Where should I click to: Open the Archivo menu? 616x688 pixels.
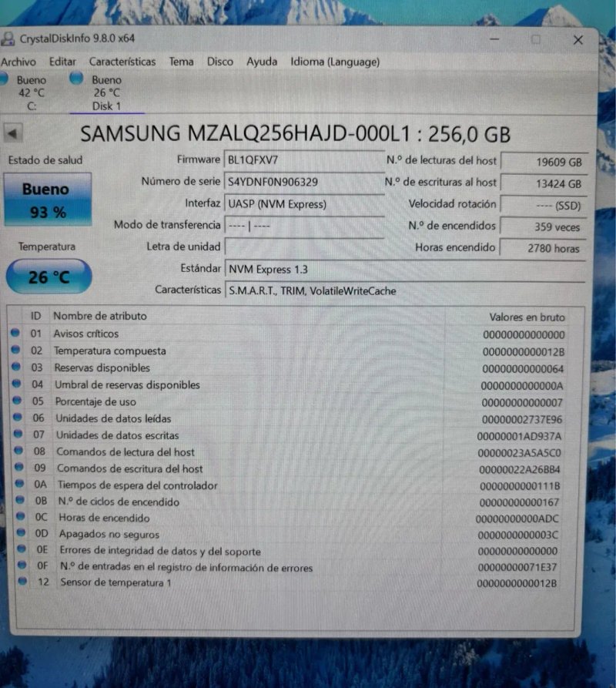click(x=18, y=62)
